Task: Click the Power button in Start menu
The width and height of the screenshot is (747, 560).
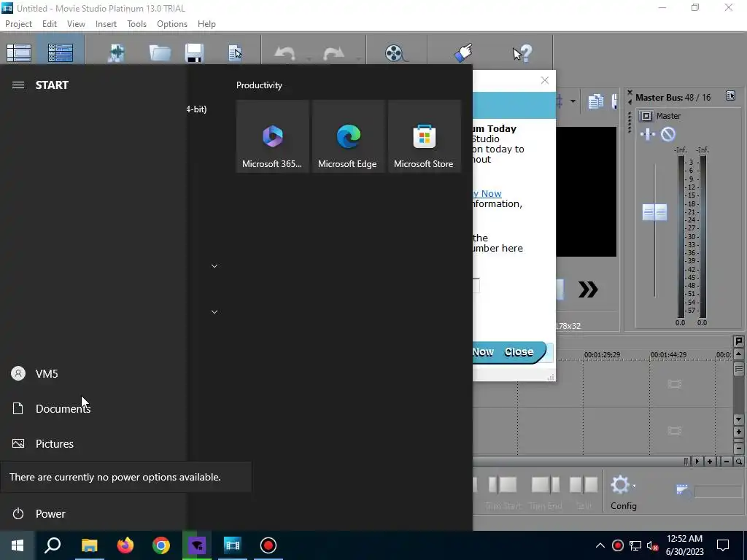Action: coord(93,513)
